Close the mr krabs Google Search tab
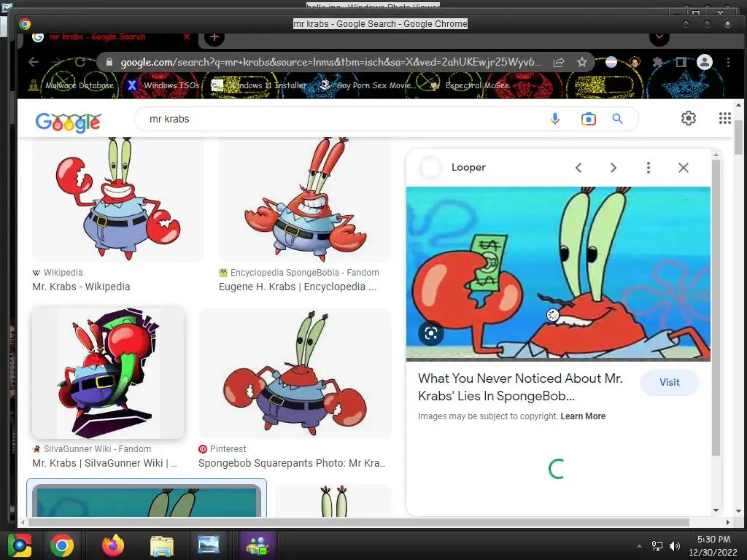The width and height of the screenshot is (747, 560). [187, 36]
